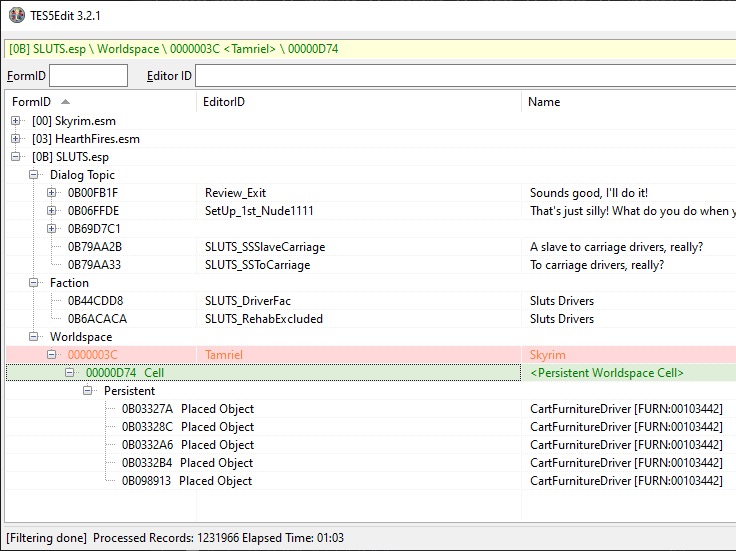The image size is (736, 551).
Task: Expand record 0B69D7C1
Action: click(x=52, y=229)
